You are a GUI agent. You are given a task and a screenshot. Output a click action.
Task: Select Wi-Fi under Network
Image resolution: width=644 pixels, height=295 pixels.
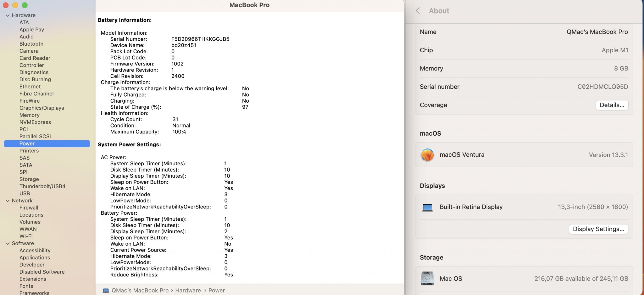26,236
